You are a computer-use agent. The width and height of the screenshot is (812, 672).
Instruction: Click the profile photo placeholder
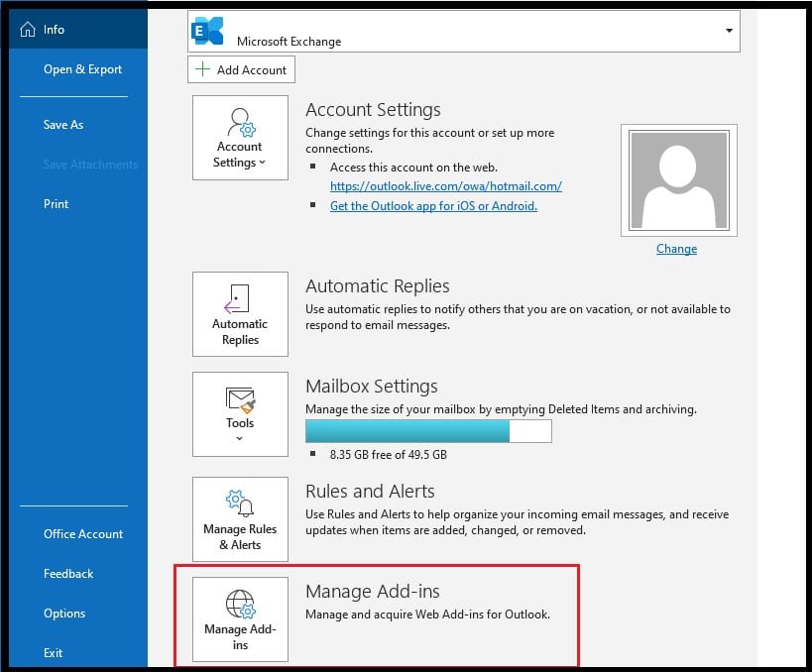(679, 180)
